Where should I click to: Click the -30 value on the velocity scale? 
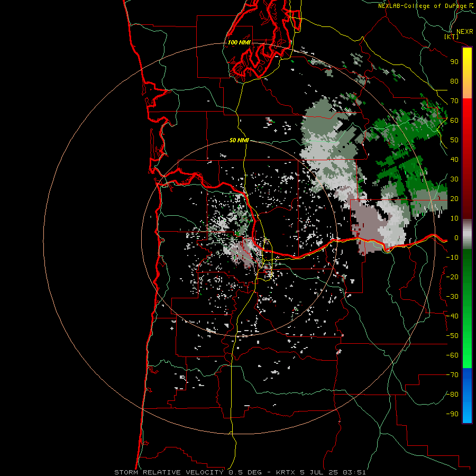click(452, 297)
